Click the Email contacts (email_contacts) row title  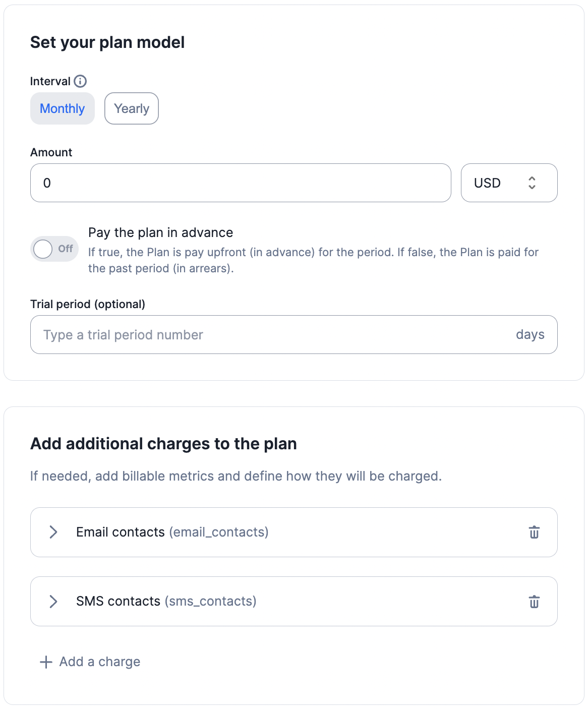tap(172, 532)
